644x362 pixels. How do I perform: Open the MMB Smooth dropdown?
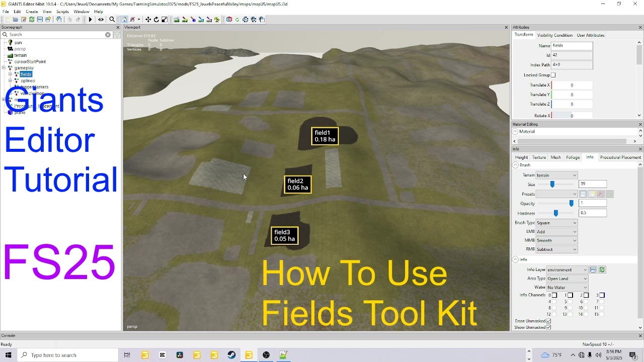pos(556,240)
